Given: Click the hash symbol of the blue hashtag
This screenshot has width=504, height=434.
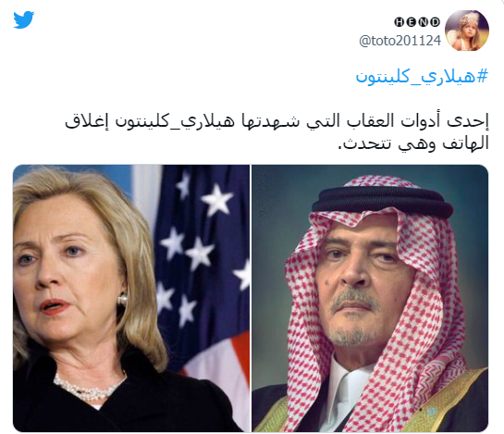Looking at the screenshot, I should pos(482,76).
